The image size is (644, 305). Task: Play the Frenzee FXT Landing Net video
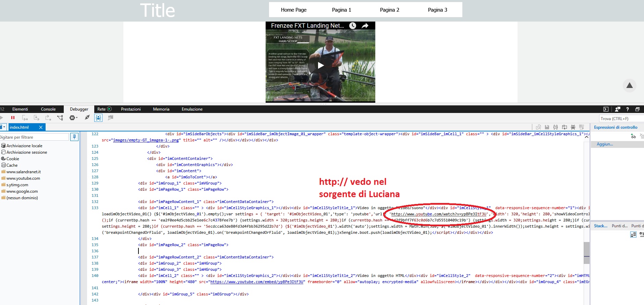click(320, 65)
